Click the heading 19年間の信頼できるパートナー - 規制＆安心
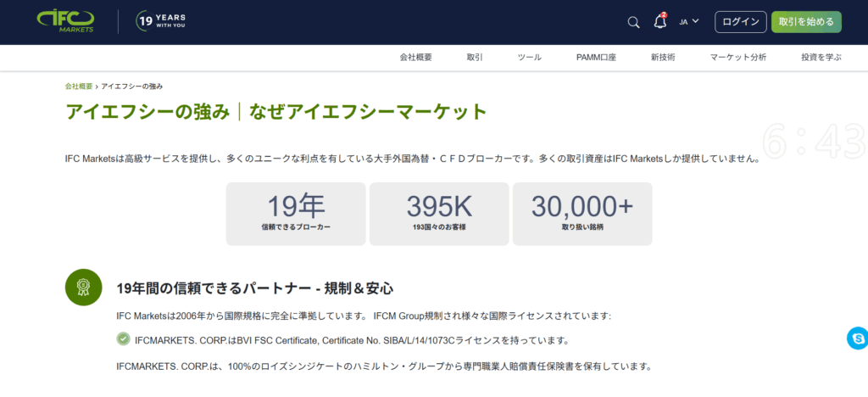This screenshot has height=397, width=868. (x=254, y=288)
